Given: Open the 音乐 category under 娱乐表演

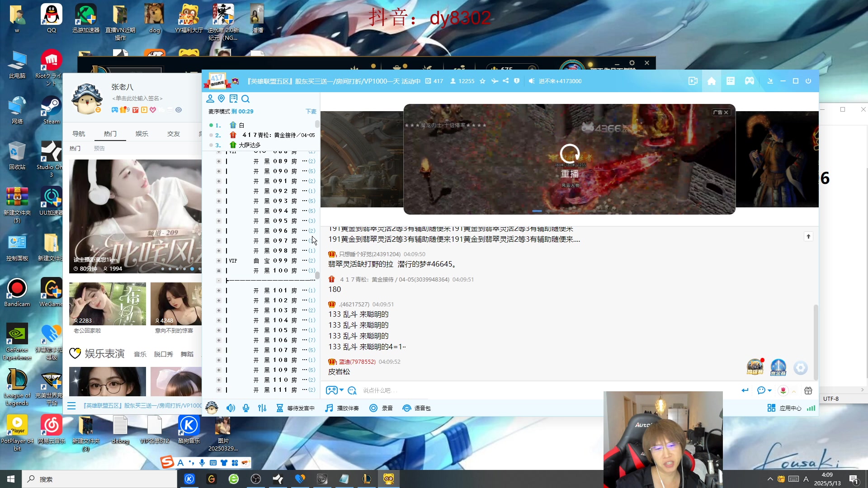Looking at the screenshot, I should (140, 354).
